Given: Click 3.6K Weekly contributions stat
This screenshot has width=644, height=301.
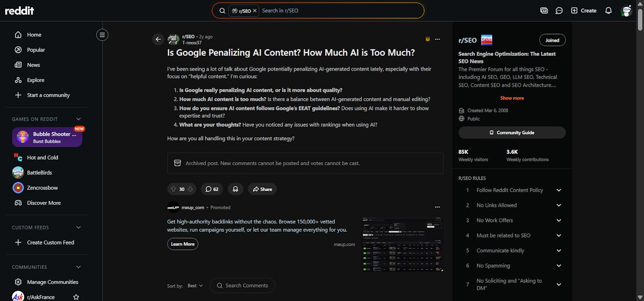Looking at the screenshot, I should [527, 155].
